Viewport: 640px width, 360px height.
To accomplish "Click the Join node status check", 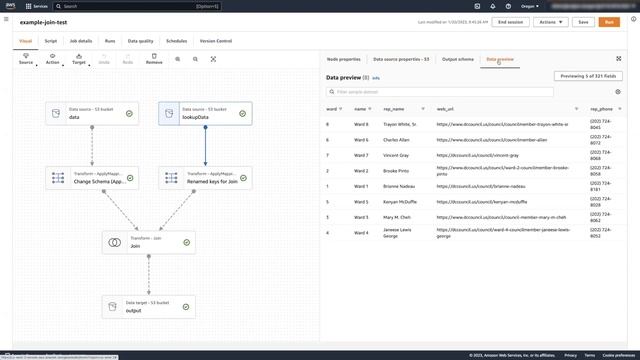I will coord(187,242).
